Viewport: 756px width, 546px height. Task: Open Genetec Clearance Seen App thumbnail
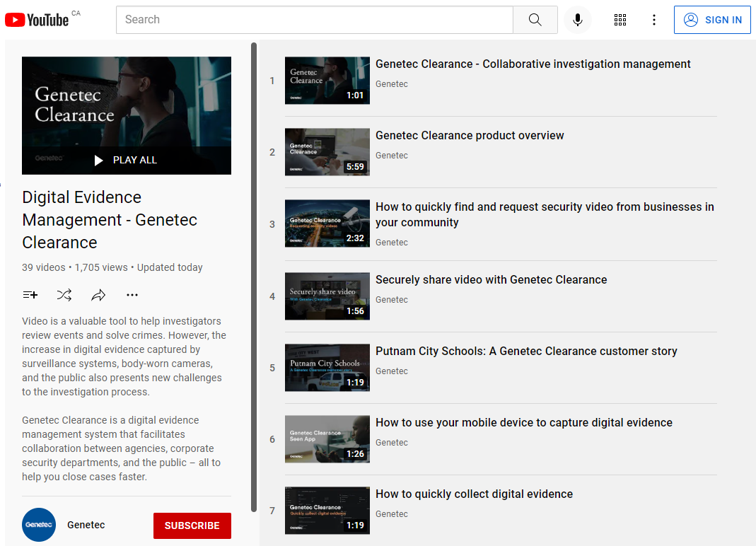click(x=327, y=439)
